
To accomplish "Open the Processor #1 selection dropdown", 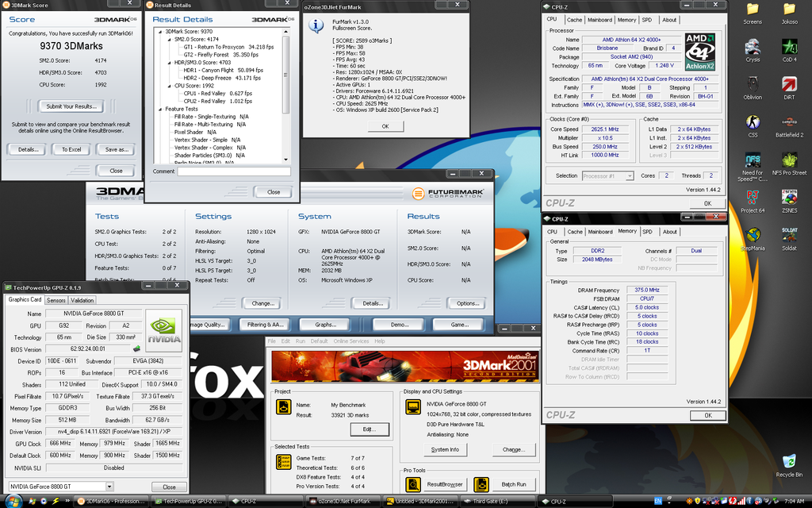I will click(629, 176).
